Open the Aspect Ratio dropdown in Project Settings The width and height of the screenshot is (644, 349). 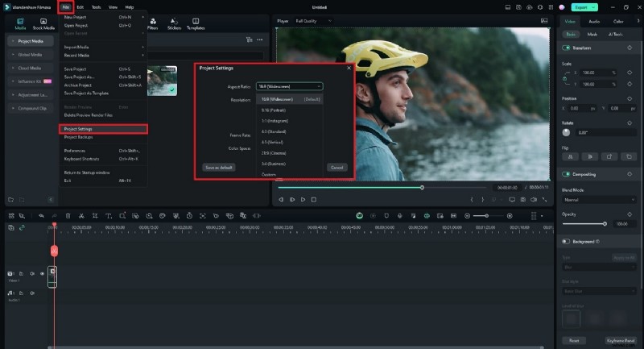click(x=290, y=86)
